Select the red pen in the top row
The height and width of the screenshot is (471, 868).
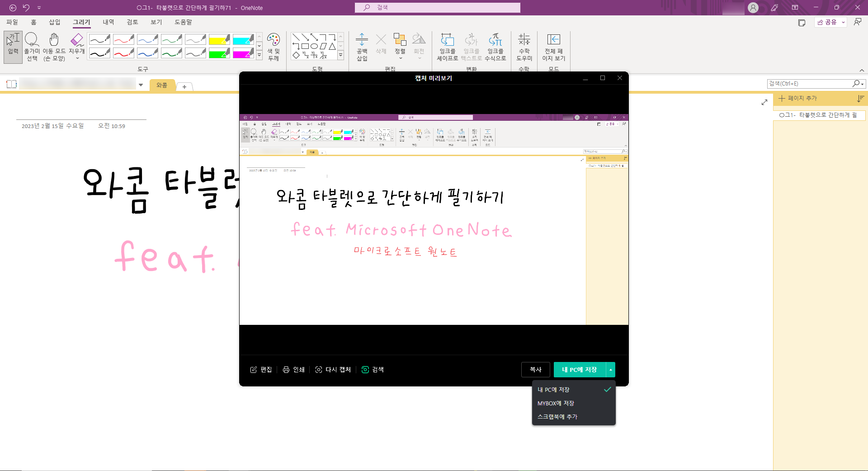(123, 39)
